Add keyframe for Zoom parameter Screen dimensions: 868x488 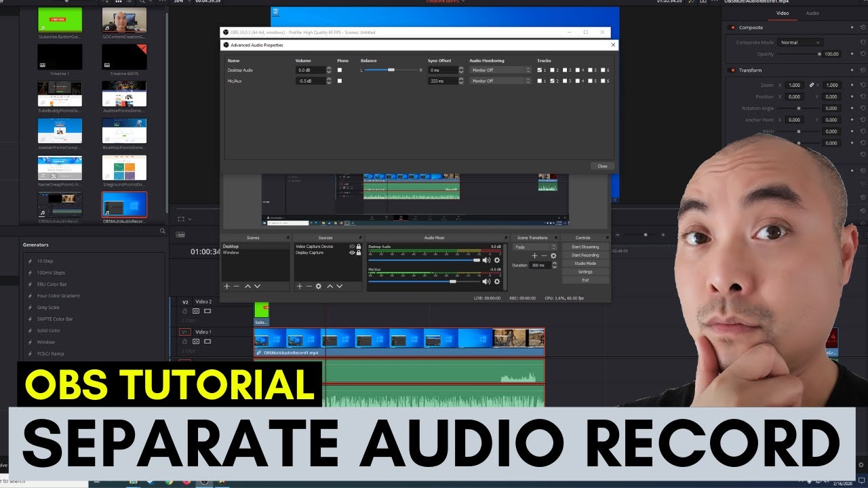click(x=852, y=85)
